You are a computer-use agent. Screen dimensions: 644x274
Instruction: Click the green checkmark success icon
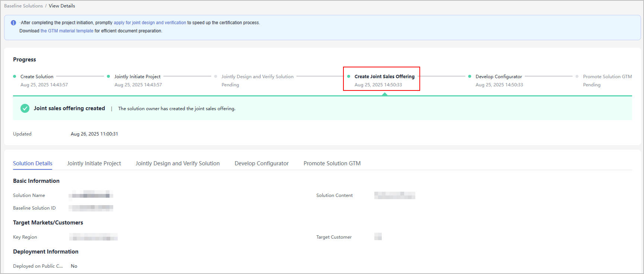pos(25,108)
